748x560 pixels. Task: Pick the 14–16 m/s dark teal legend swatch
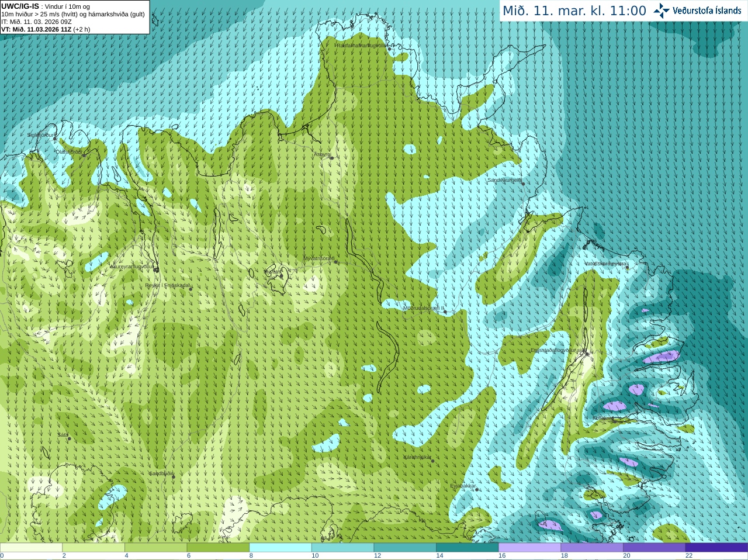tap(467, 548)
